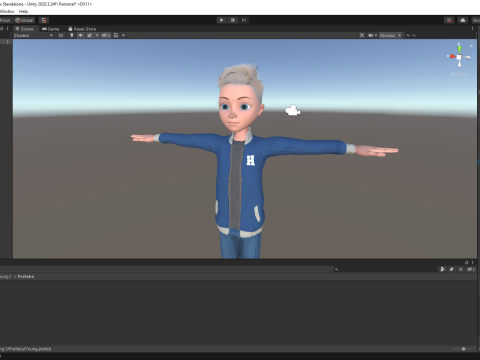The height and width of the screenshot is (360, 480).
Task: Toggle 2D view mode in the Scene
Action: [x=61, y=35]
